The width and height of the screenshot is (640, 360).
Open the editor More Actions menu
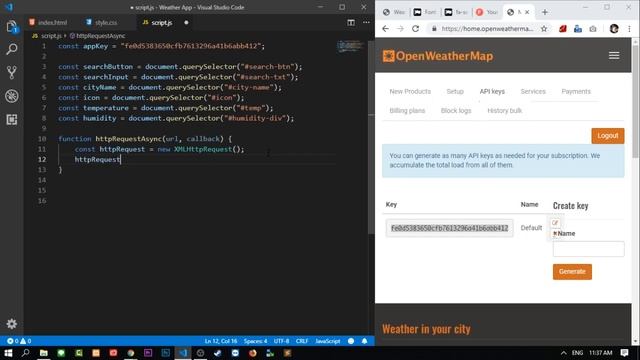pyautogui.click(x=366, y=22)
